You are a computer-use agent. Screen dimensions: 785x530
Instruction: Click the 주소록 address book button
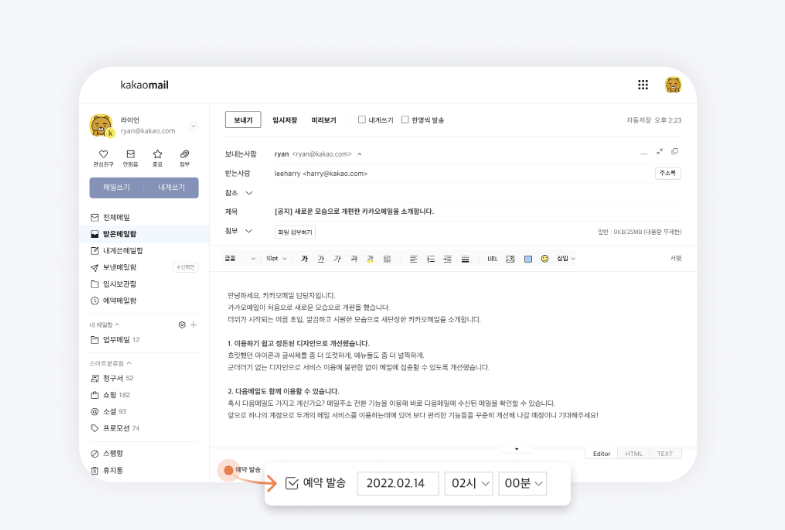coord(667,173)
